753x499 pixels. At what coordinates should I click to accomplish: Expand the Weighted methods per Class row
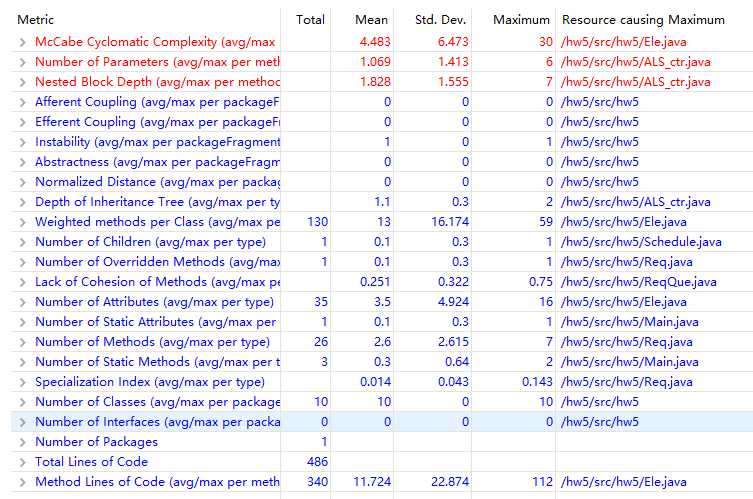click(x=23, y=222)
